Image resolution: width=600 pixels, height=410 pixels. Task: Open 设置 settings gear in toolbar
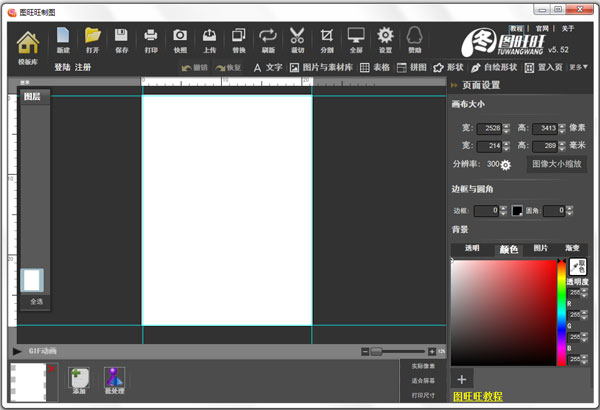coord(385,40)
